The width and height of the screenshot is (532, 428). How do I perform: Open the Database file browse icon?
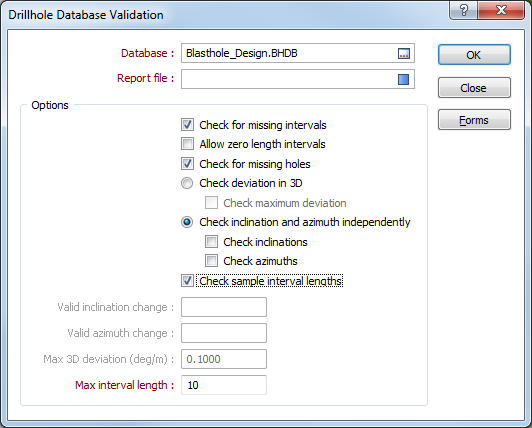[x=403, y=53]
